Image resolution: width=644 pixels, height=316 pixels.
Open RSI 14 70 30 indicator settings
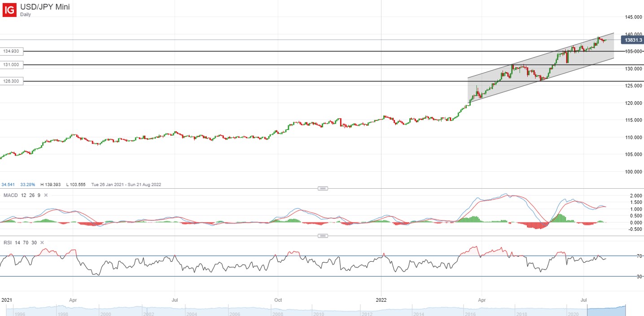pyautogui.click(x=20, y=242)
